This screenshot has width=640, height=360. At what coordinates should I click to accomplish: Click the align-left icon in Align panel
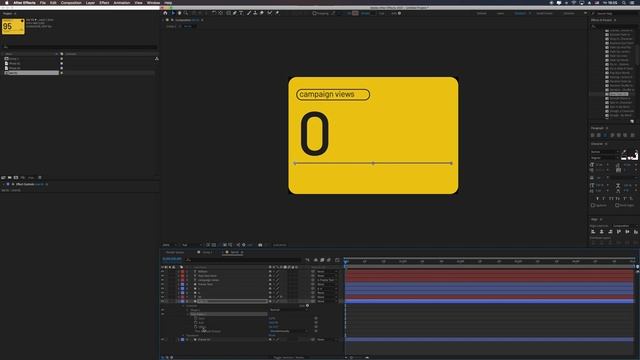(593, 232)
